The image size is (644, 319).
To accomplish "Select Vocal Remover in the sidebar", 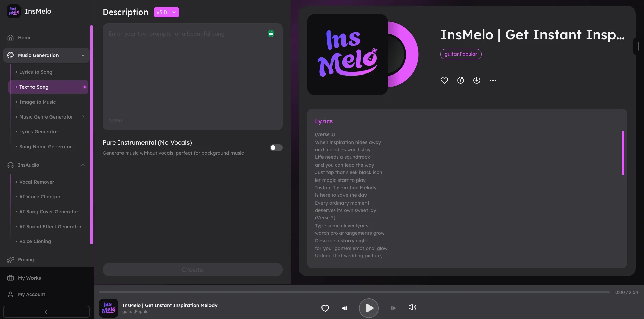I will point(37,182).
